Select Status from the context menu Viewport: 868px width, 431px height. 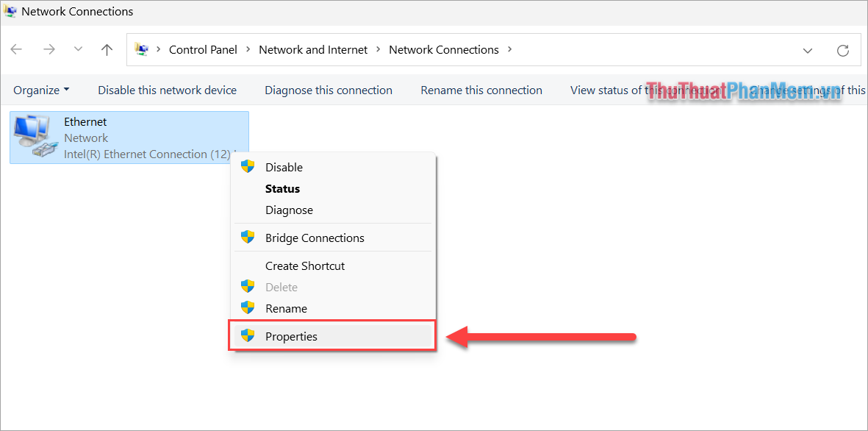[282, 188]
